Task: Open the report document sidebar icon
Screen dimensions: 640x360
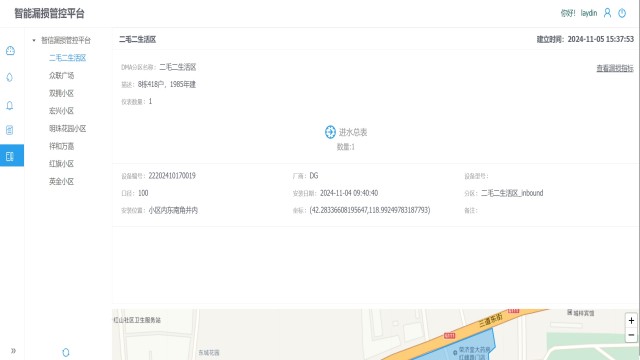Action: [x=10, y=130]
